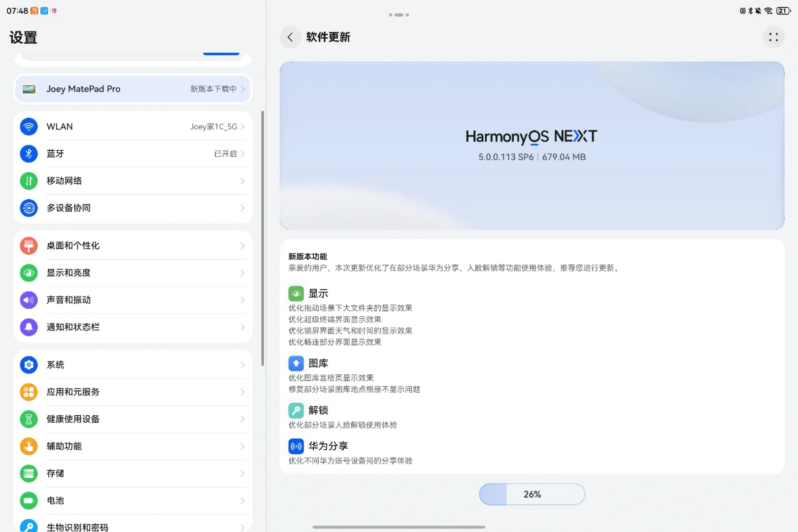Tap the 优化部分场景人脸解锁使用体验 line
The image size is (798, 532).
tap(342, 425)
